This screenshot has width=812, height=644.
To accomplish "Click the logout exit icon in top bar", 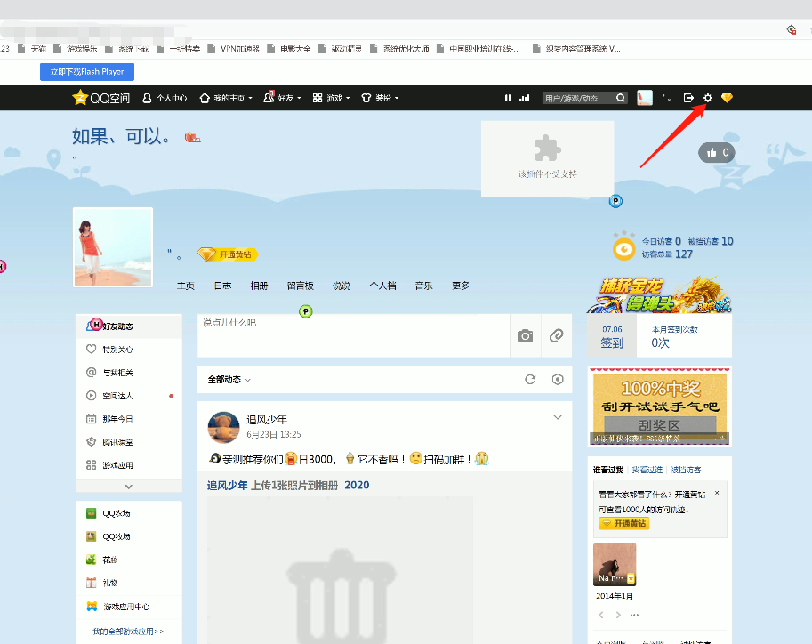I will (x=688, y=98).
